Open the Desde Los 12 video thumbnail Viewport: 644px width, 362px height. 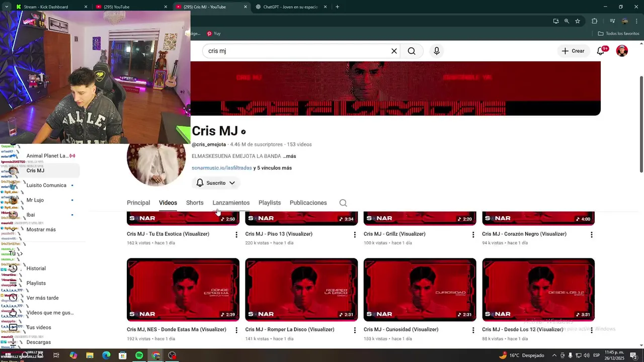(538, 290)
